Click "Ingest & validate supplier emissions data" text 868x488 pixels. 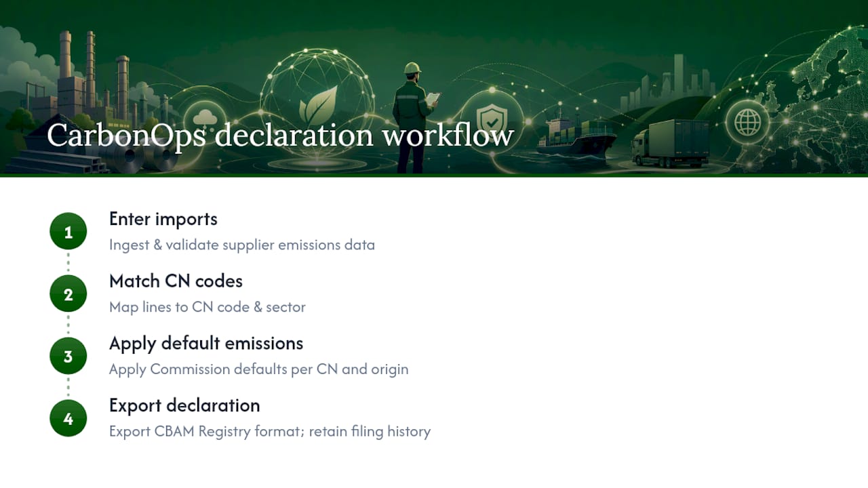point(242,245)
